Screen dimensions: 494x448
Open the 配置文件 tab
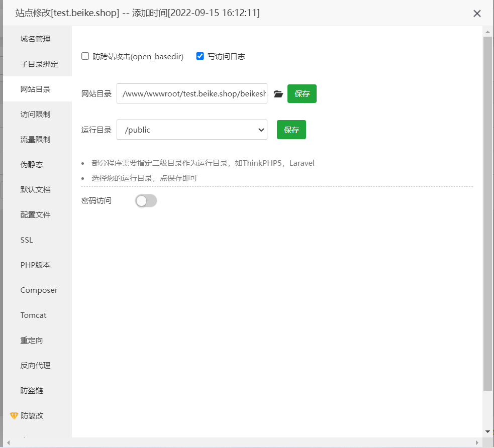(38, 215)
